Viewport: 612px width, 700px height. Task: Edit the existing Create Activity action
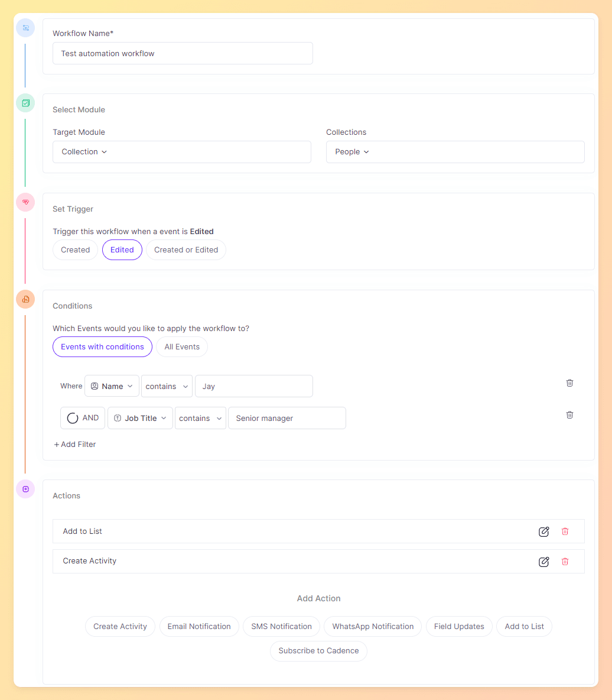tap(543, 562)
